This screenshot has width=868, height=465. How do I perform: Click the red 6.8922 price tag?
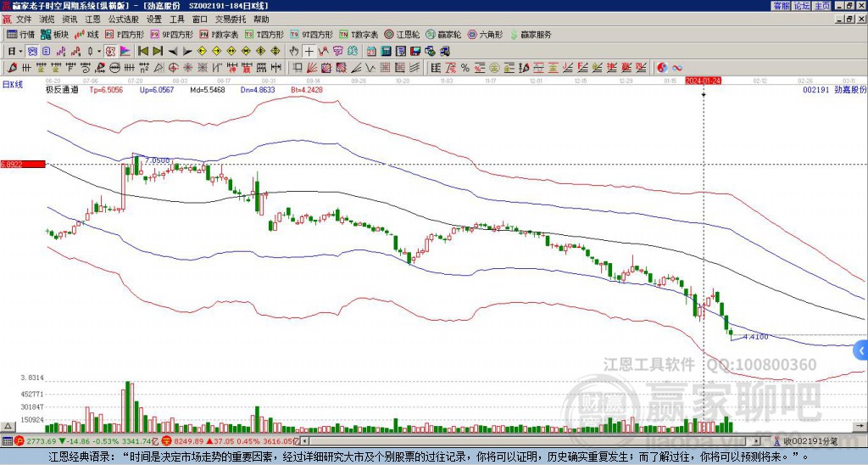[x=23, y=164]
